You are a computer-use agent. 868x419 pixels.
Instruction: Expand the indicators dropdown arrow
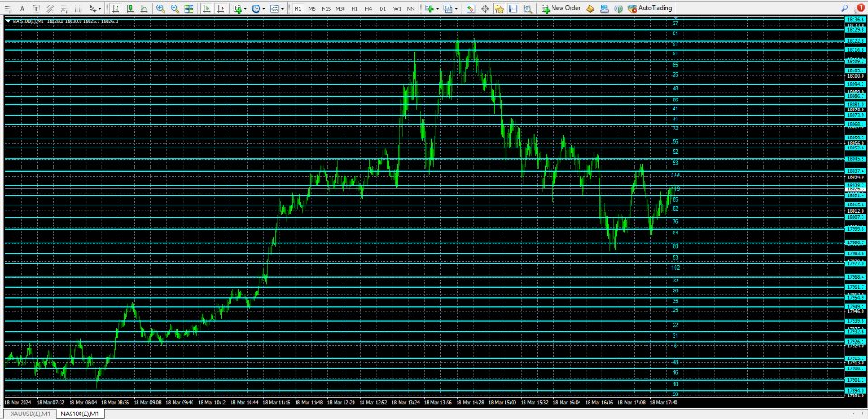[245, 9]
